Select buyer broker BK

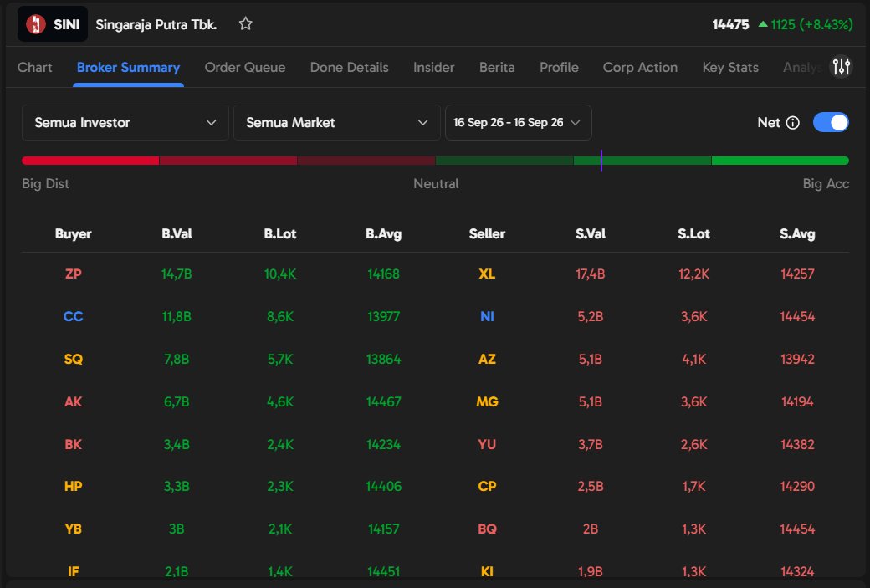[74, 444]
